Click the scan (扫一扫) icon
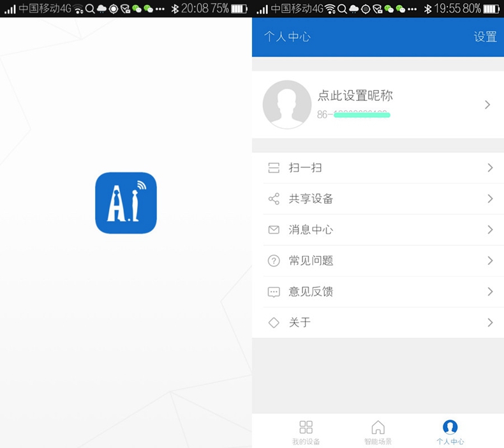This screenshot has height=448, width=504. (274, 168)
